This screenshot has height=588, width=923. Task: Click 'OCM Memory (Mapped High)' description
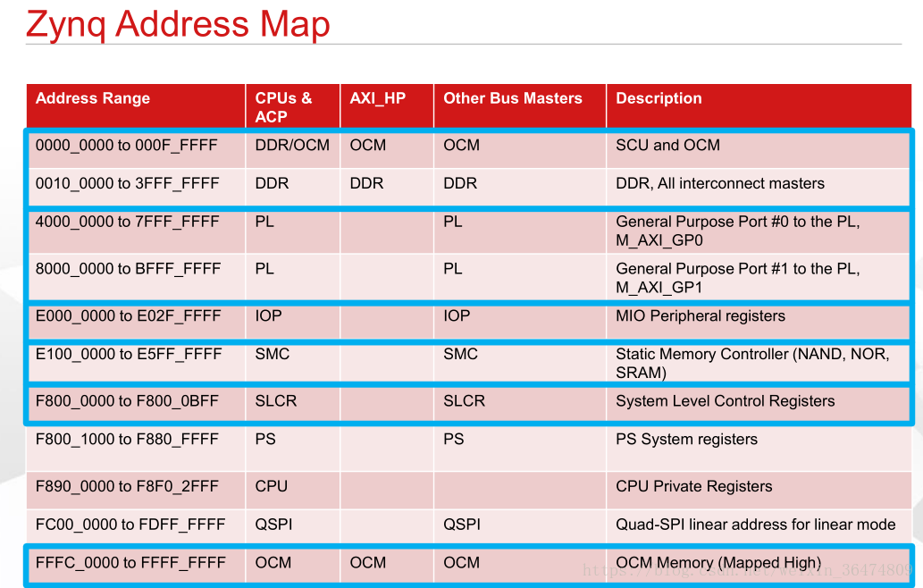pos(718,563)
